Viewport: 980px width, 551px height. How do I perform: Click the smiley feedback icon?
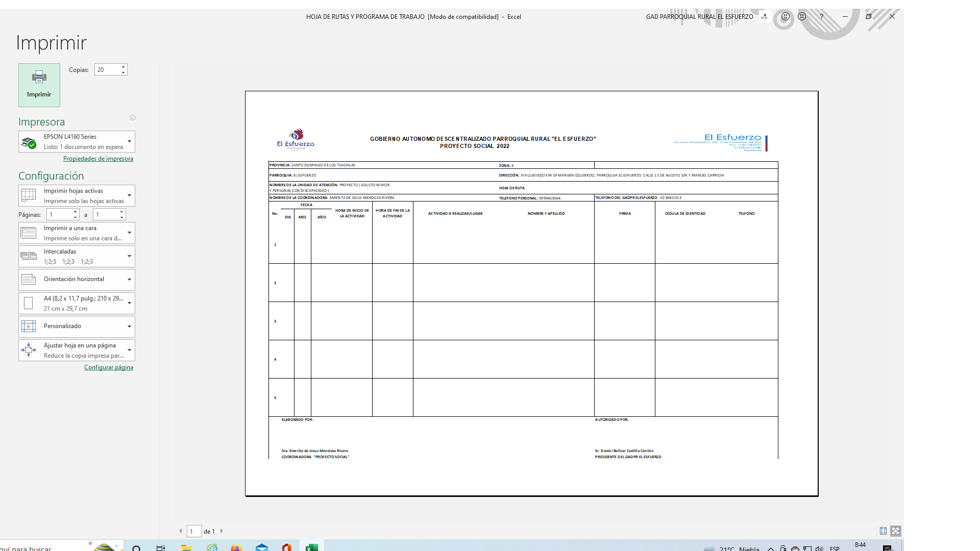pyautogui.click(x=786, y=16)
